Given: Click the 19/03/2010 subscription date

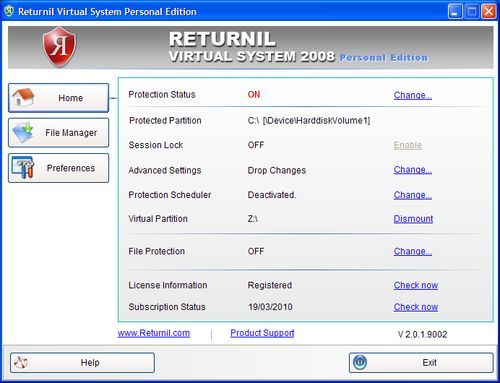Looking at the screenshot, I should click(270, 307).
